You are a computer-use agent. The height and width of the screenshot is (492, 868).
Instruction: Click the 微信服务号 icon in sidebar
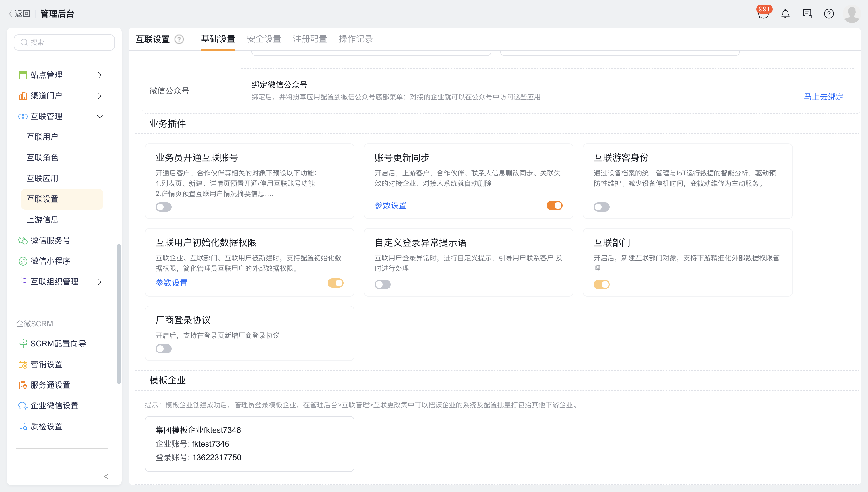pyautogui.click(x=23, y=240)
